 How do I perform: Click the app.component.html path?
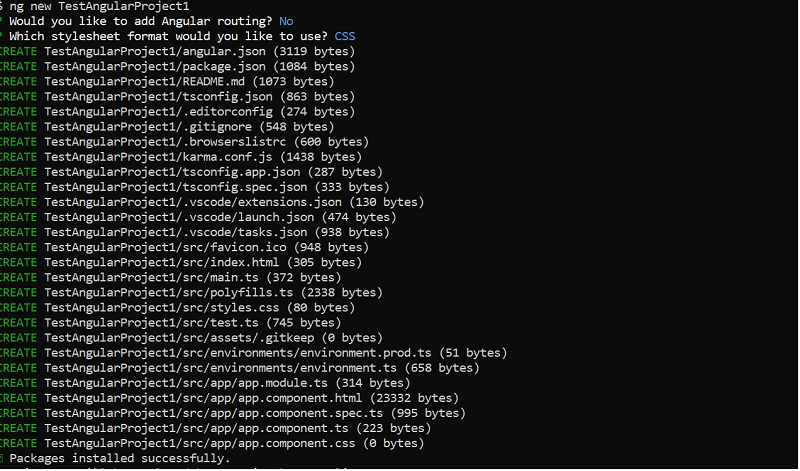coord(204,399)
